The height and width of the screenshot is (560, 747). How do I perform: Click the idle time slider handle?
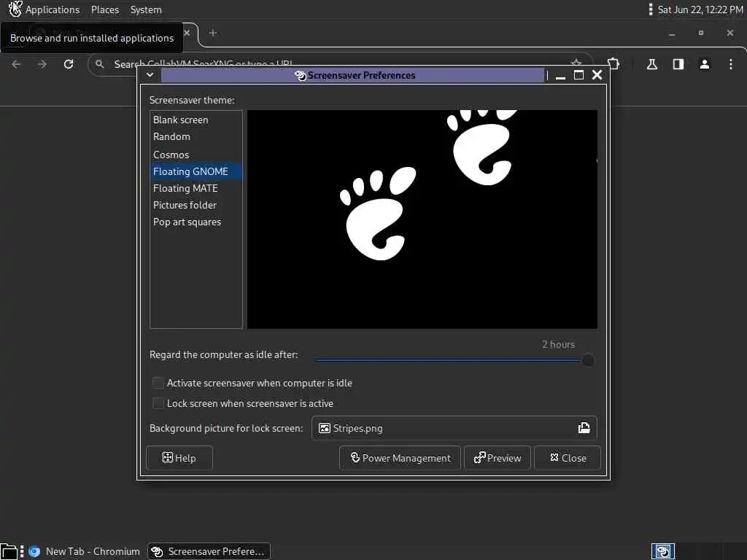point(588,360)
